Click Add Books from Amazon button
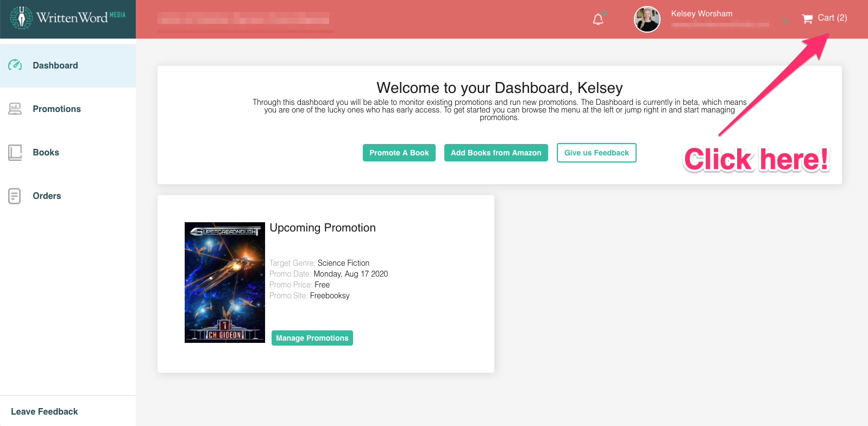868x426 pixels. tap(496, 153)
